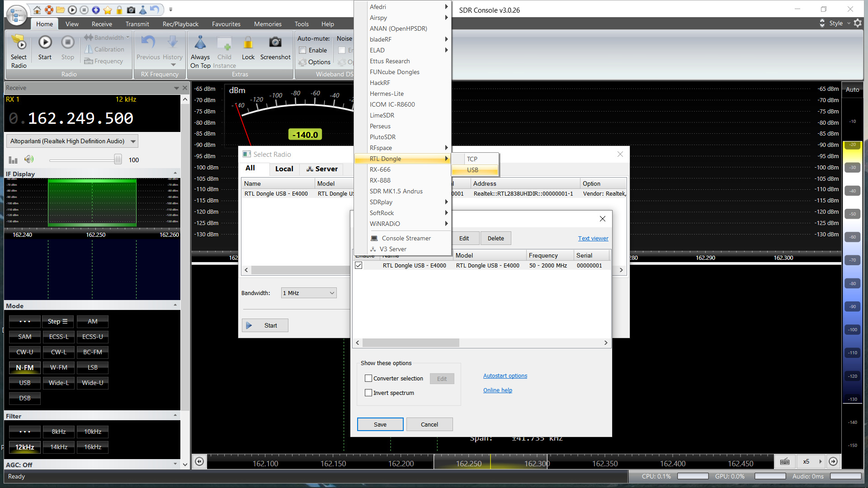The height and width of the screenshot is (488, 868).
Task: Enable the Auto-mute checkbox
Action: pos(303,50)
